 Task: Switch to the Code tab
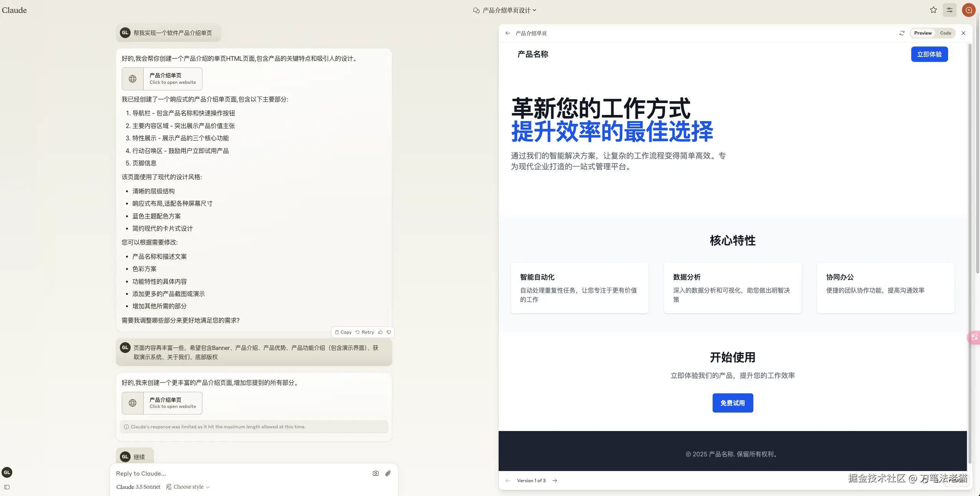945,33
